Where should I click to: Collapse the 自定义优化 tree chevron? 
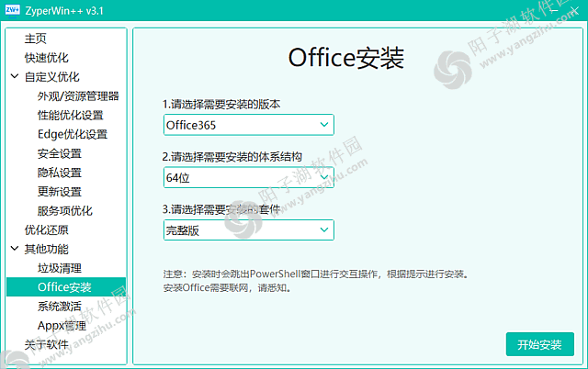point(15,76)
